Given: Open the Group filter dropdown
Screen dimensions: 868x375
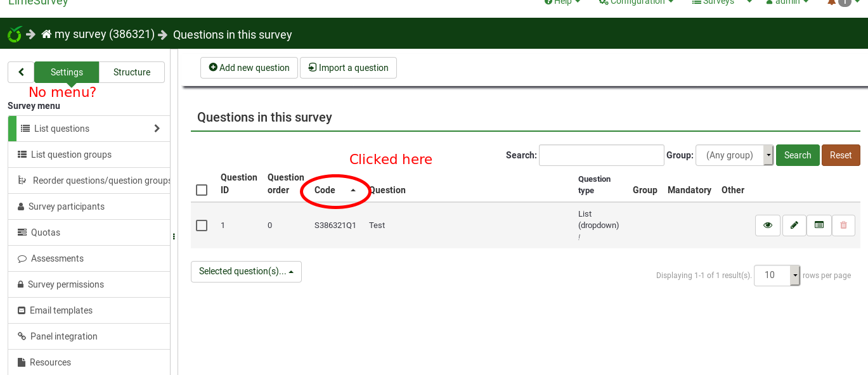Looking at the screenshot, I should point(734,155).
